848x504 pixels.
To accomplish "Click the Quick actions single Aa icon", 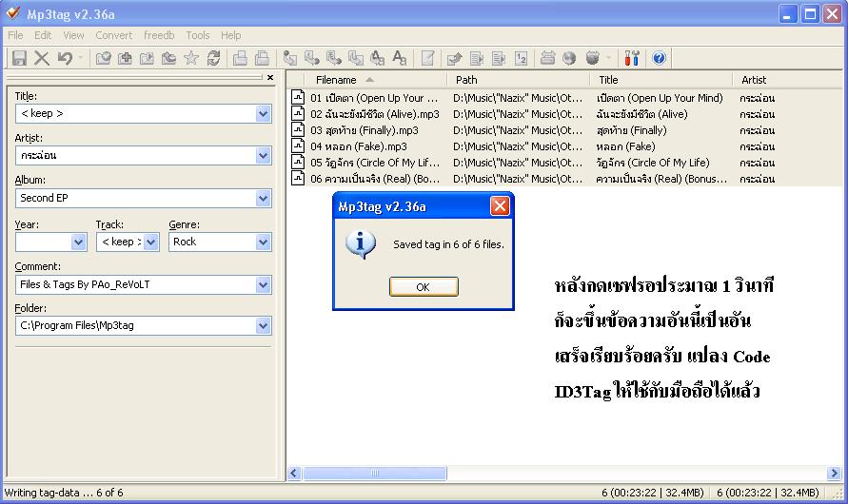I will (400, 58).
